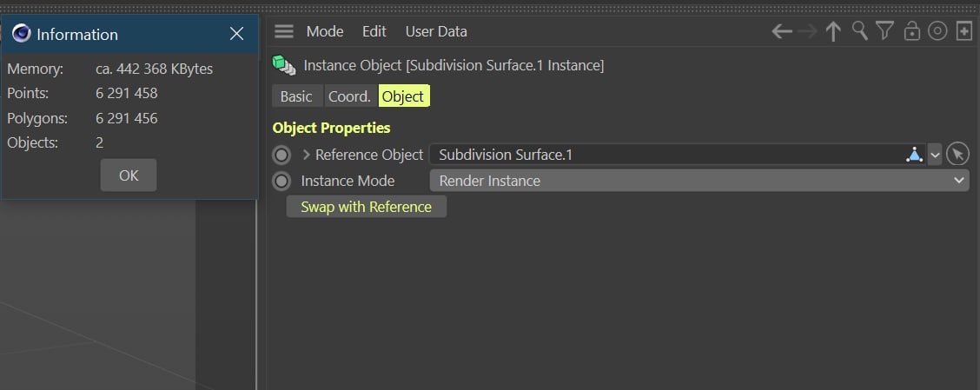Toggle the Reference Object animation dot
This screenshot has width=980, height=390.
click(281, 155)
